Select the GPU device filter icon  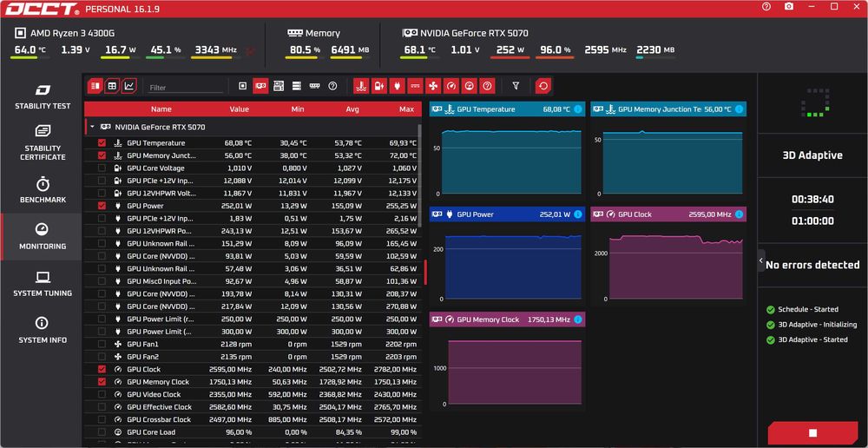point(260,86)
